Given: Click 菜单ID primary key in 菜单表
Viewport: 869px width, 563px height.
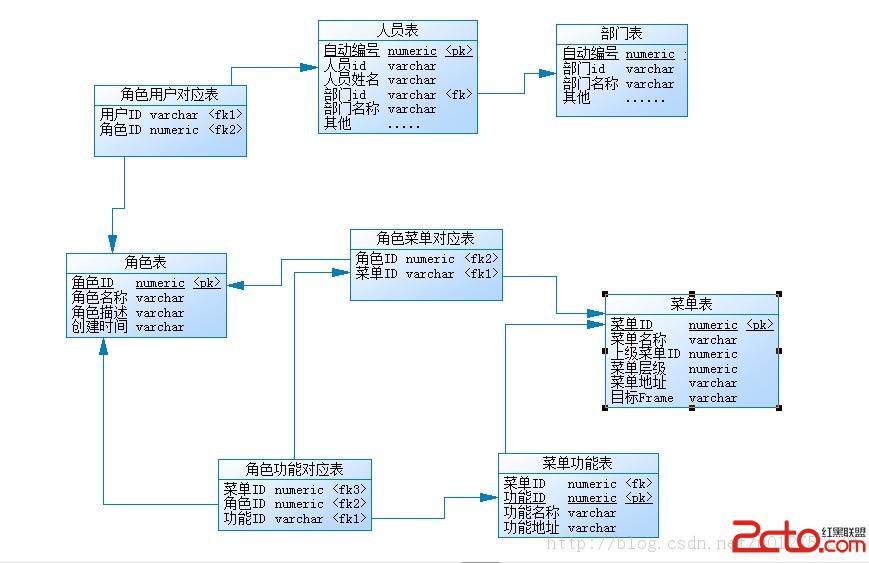Looking at the screenshot, I should [x=692, y=325].
